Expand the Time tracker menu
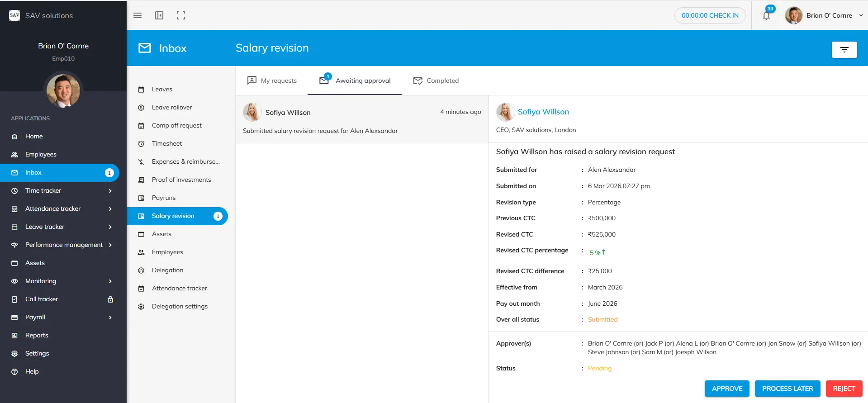Viewport: 868px width, 403px height. (x=110, y=191)
